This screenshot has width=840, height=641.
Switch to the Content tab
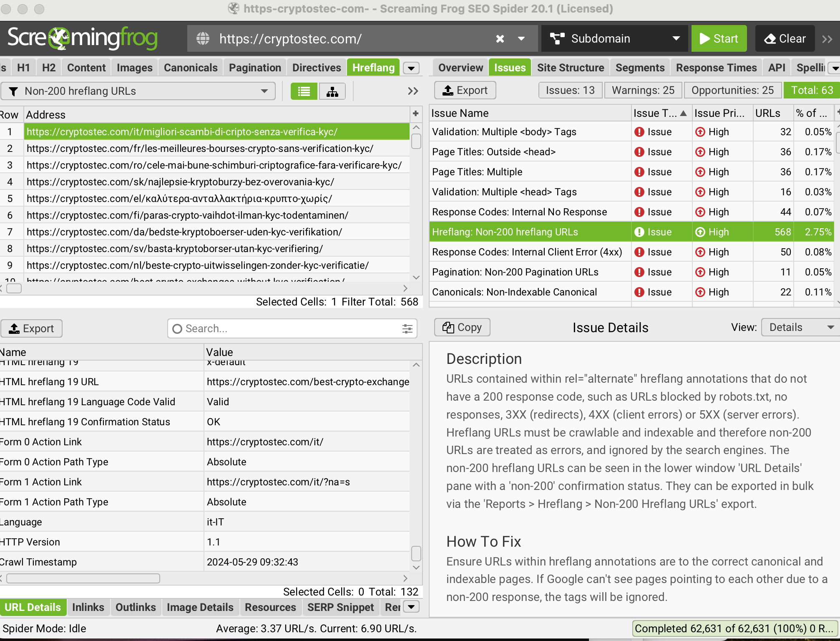tap(86, 68)
